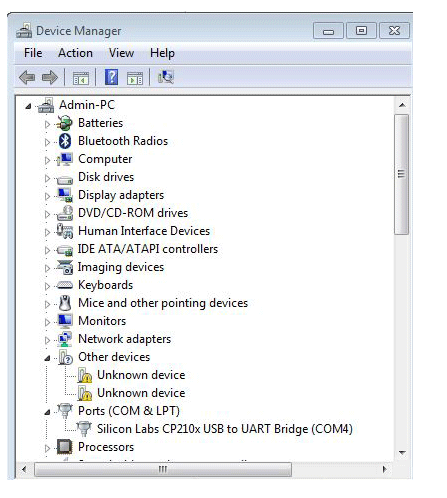Click the IDE ATA/ATAPI controllers icon
Image resolution: width=447 pixels, height=498 pixels.
click(x=65, y=251)
